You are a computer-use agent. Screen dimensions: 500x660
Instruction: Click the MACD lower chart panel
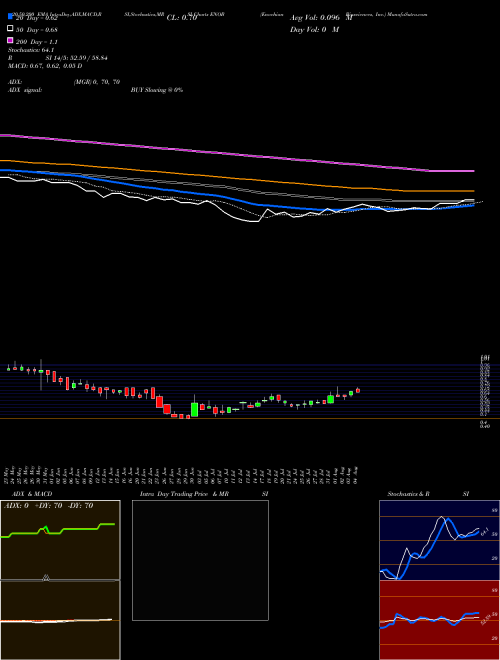pyautogui.click(x=60, y=620)
